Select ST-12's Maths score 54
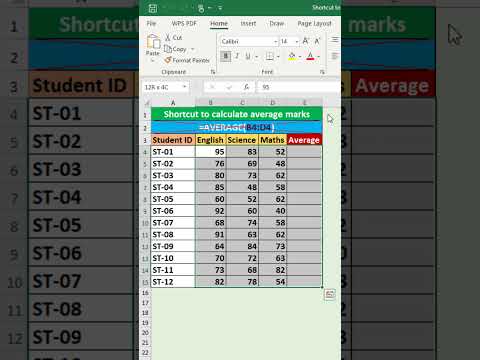Image resolution: width=480 pixels, height=360 pixels. click(272, 282)
